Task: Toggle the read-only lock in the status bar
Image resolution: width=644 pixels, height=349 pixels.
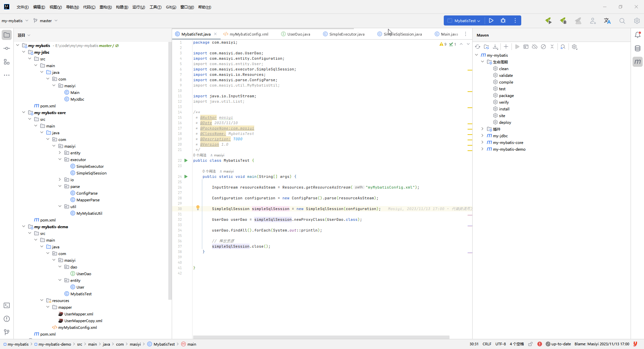Action: [x=530, y=344]
